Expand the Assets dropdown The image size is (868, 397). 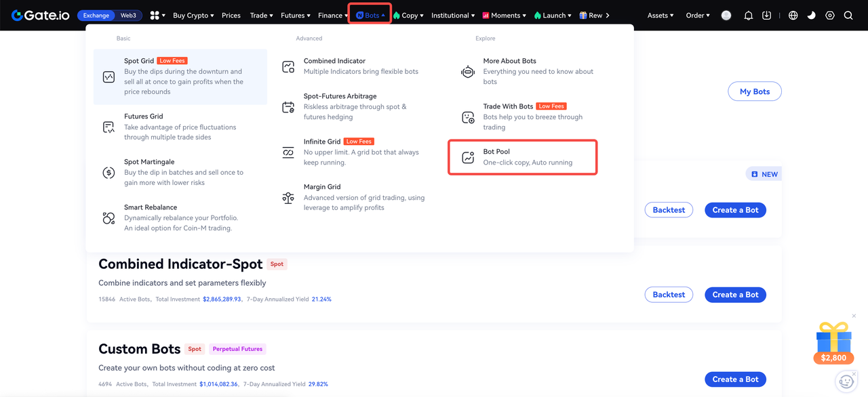[660, 16]
